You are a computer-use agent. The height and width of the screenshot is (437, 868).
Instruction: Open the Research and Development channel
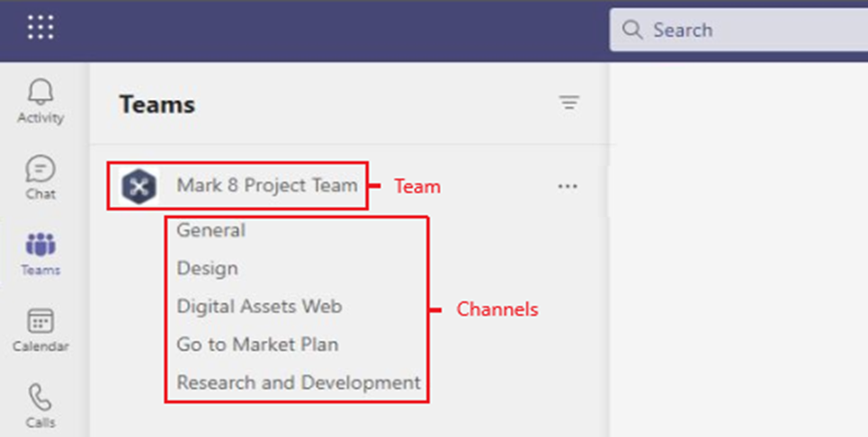[x=299, y=382]
